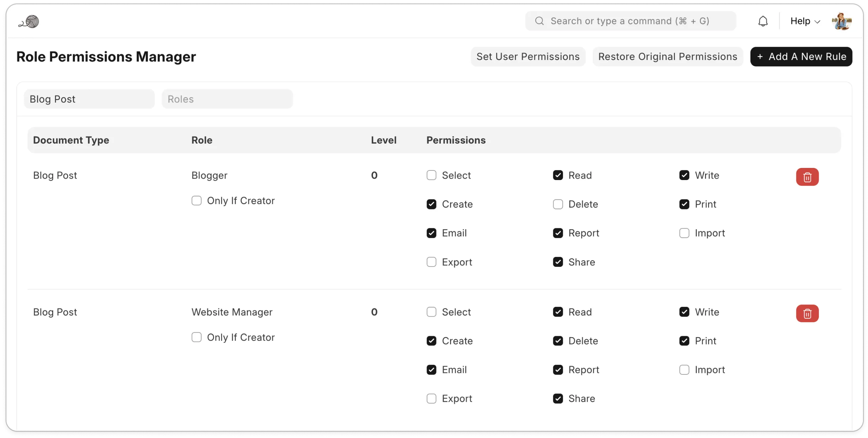Uncheck Share permission for Blogger
This screenshot has width=868, height=438.
click(557, 262)
